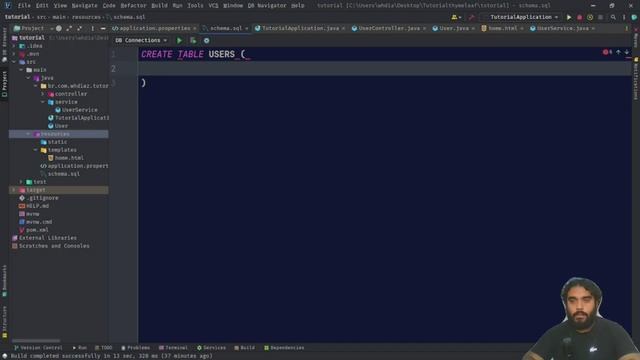The image size is (640, 360).
Task: Select schema.sql in project tree
Action: (x=64, y=174)
